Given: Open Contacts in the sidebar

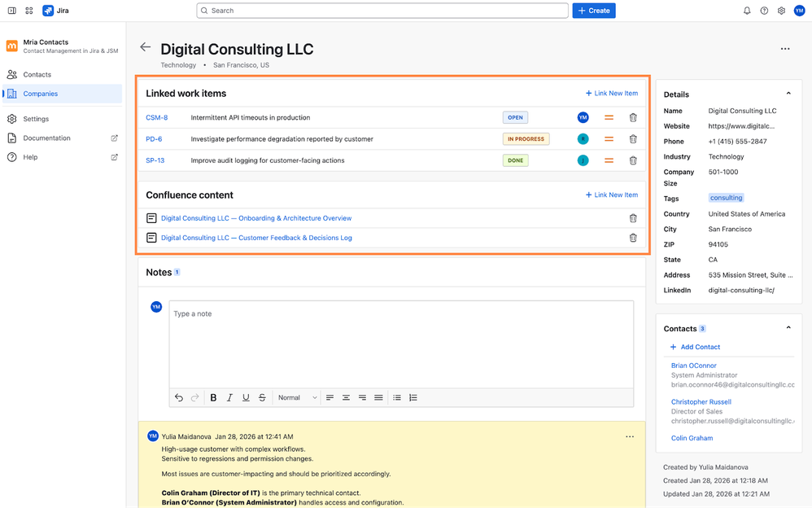Looking at the screenshot, I should [62, 75].
